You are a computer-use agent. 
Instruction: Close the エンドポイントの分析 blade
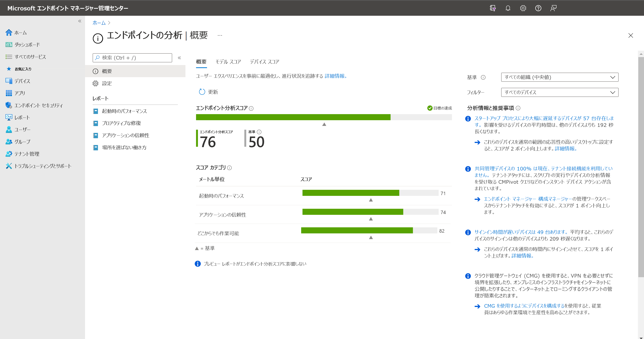(631, 35)
